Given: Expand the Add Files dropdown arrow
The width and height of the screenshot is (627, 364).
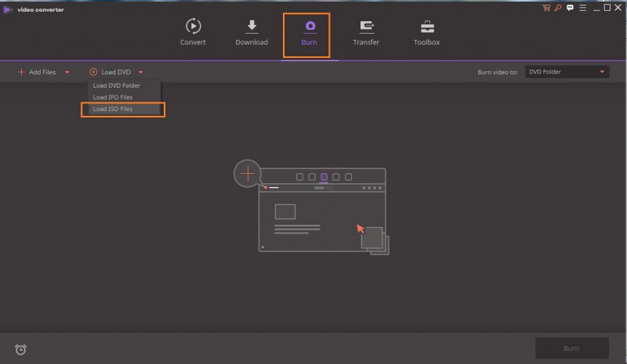Looking at the screenshot, I should [67, 72].
